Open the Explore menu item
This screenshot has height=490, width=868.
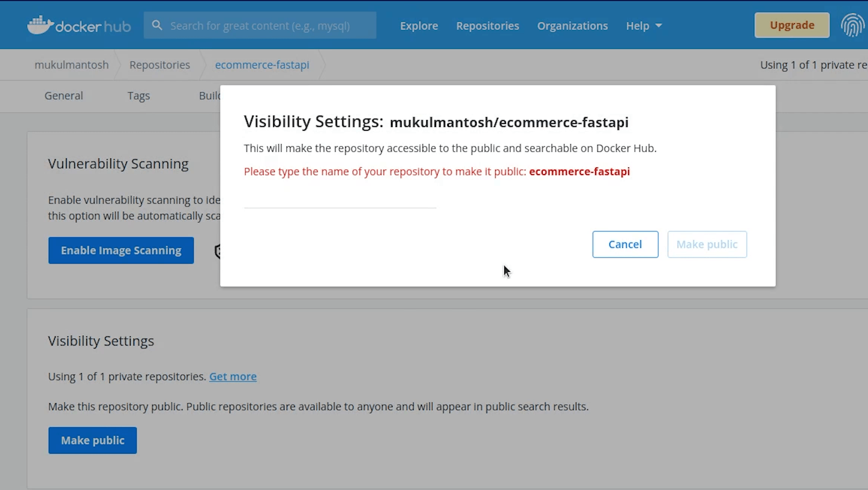coord(419,26)
